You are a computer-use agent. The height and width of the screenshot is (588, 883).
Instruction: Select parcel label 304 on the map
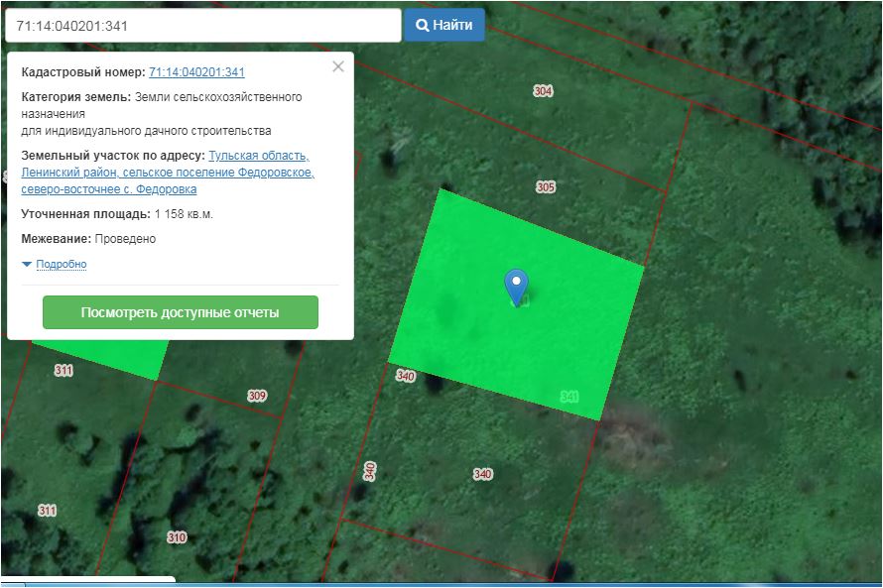click(543, 91)
